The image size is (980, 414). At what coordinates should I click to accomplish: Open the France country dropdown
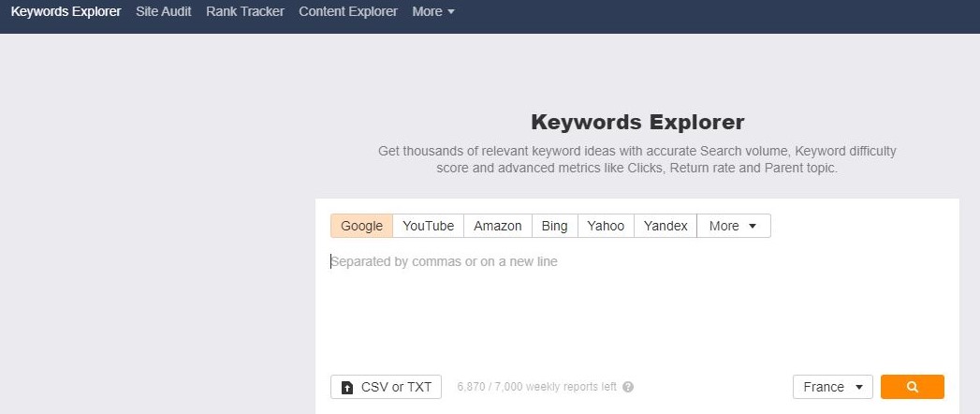tap(832, 387)
